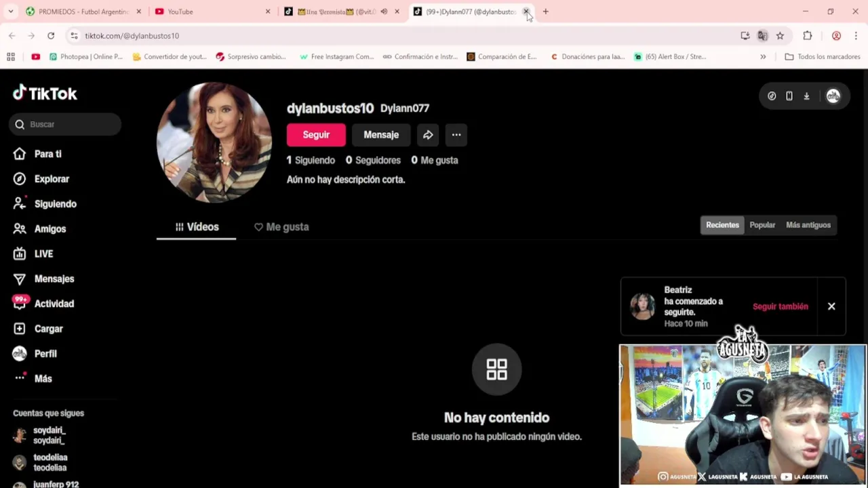
Task: Open Todos los marcadores folder
Action: [822, 57]
